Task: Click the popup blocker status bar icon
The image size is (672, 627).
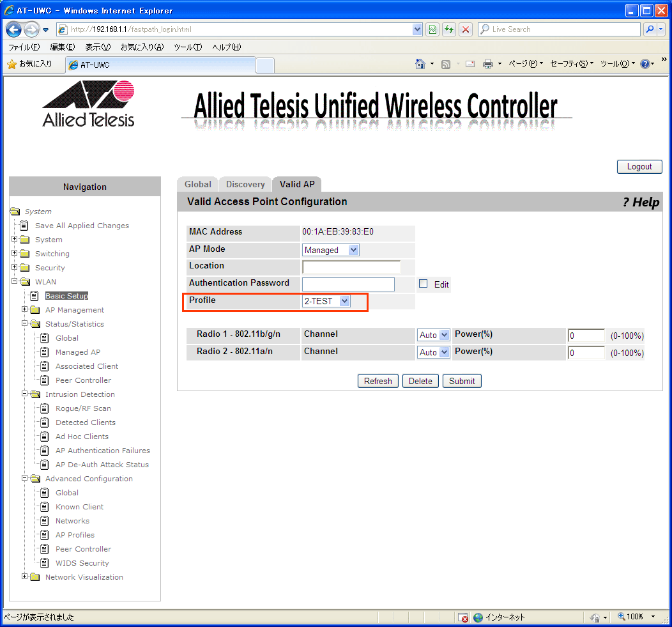Action: click(x=463, y=617)
